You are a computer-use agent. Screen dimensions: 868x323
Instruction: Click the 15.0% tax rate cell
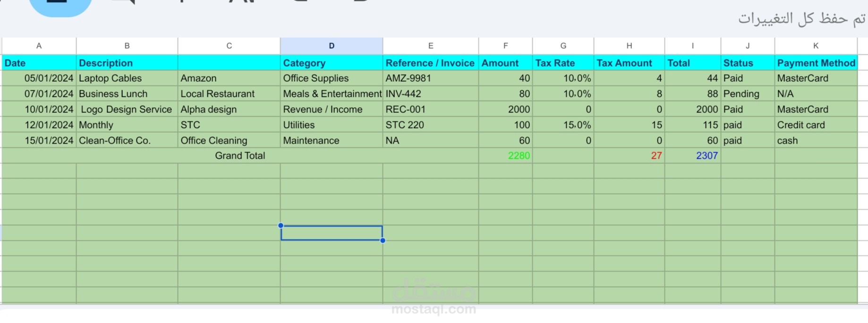(563, 125)
